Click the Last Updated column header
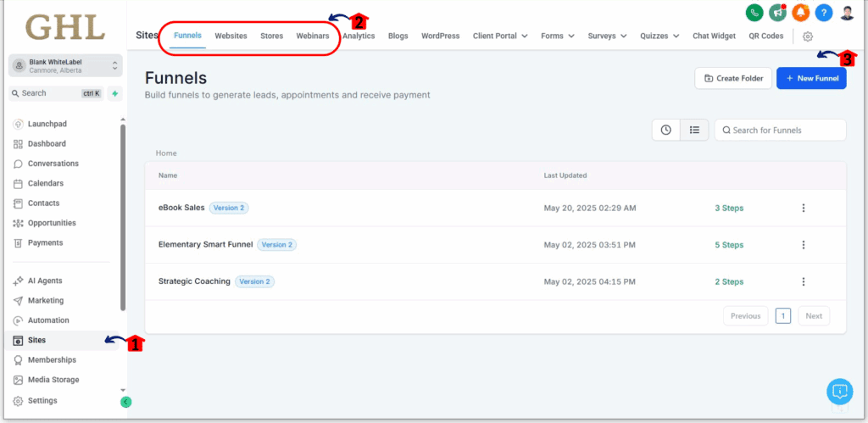868x423 pixels. [x=565, y=175]
